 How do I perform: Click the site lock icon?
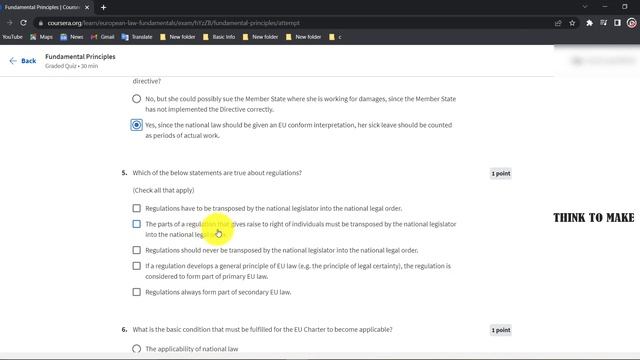(40, 23)
